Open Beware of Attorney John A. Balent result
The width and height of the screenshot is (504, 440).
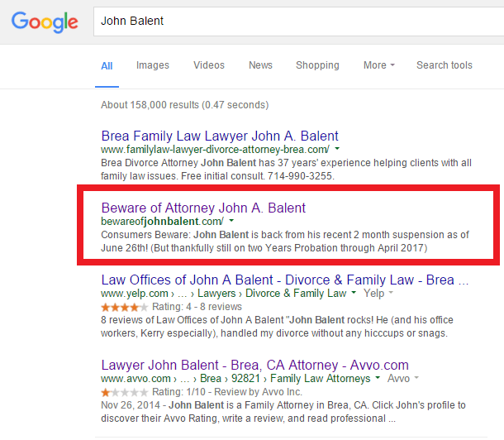point(203,208)
